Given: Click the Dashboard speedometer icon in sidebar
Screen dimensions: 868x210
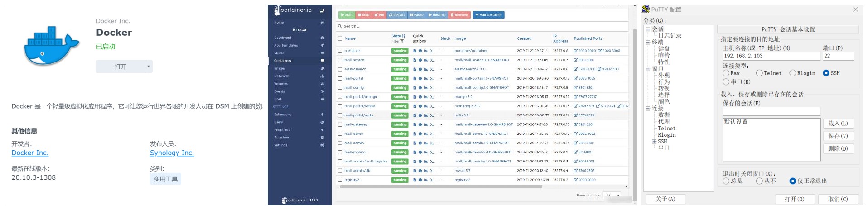Looking at the screenshot, I should tap(322, 38).
